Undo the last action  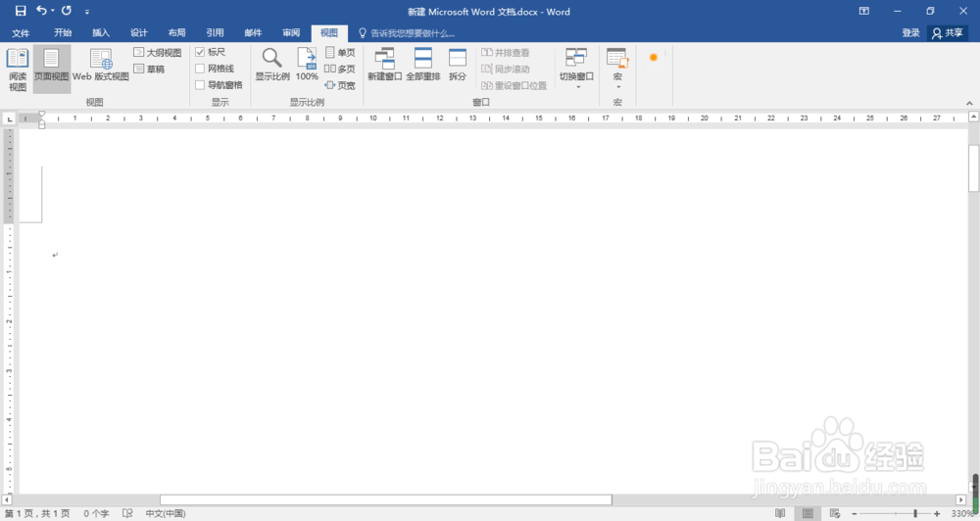[x=41, y=11]
